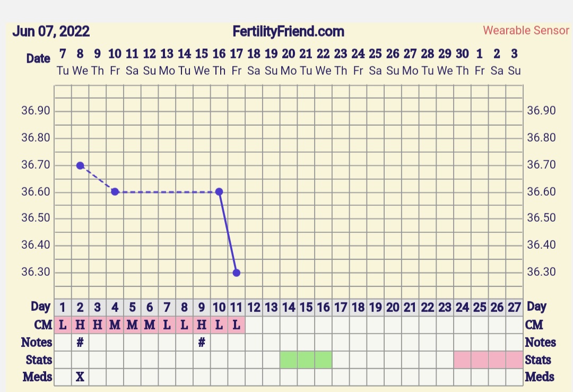Click the # note marker on cycle day 9

pos(202,343)
